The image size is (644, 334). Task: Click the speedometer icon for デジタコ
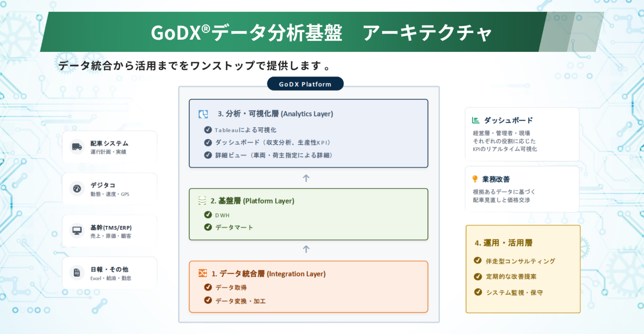(x=76, y=188)
